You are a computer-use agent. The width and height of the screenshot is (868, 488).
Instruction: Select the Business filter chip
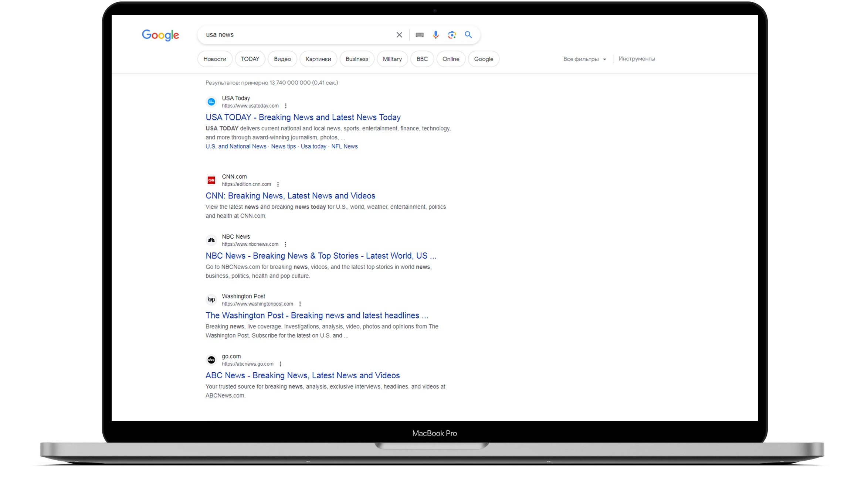357,59
